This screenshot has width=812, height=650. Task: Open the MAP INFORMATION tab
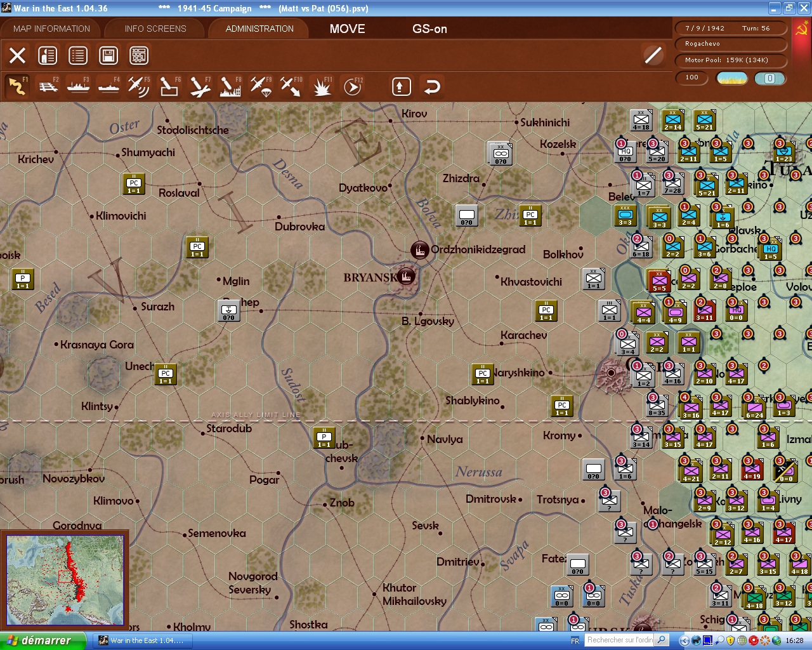pos(52,29)
